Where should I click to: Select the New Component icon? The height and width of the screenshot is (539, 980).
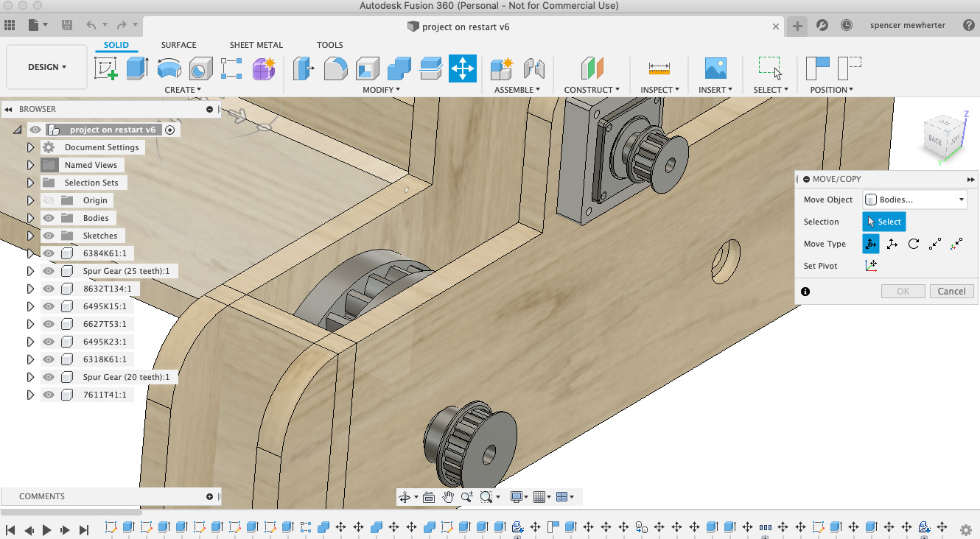click(502, 68)
